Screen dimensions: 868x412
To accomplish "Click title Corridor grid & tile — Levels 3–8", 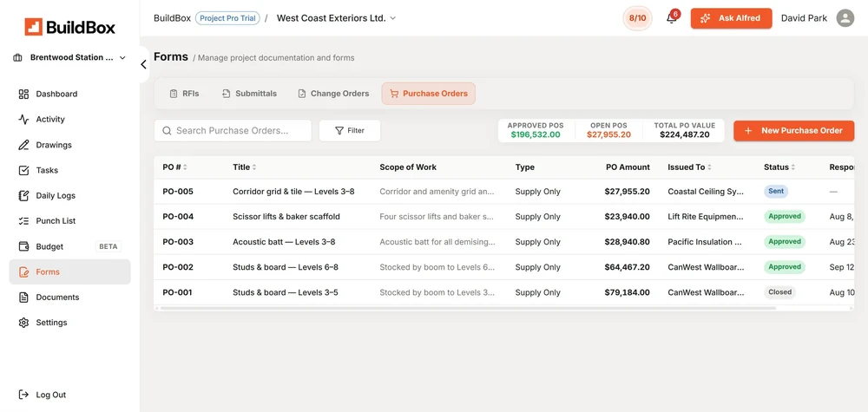I will click(293, 192).
